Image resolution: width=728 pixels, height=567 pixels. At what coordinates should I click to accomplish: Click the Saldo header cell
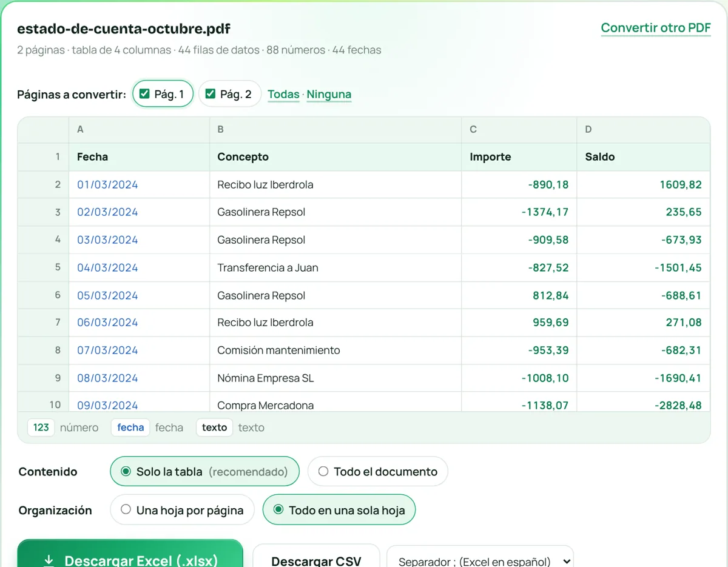643,156
